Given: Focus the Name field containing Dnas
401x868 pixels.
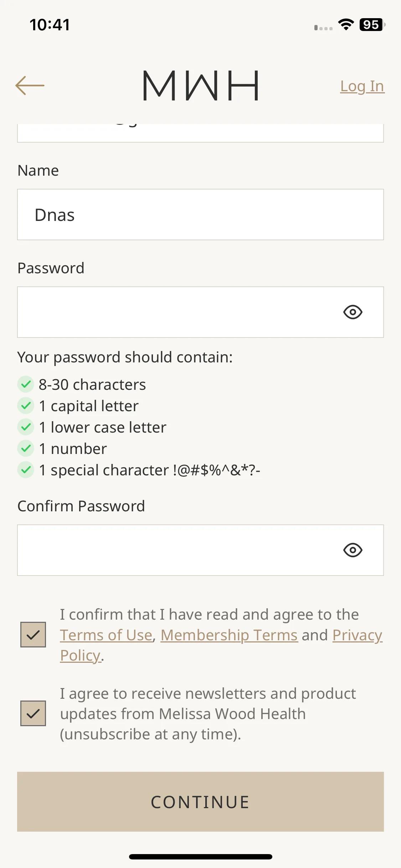Looking at the screenshot, I should click(x=200, y=215).
